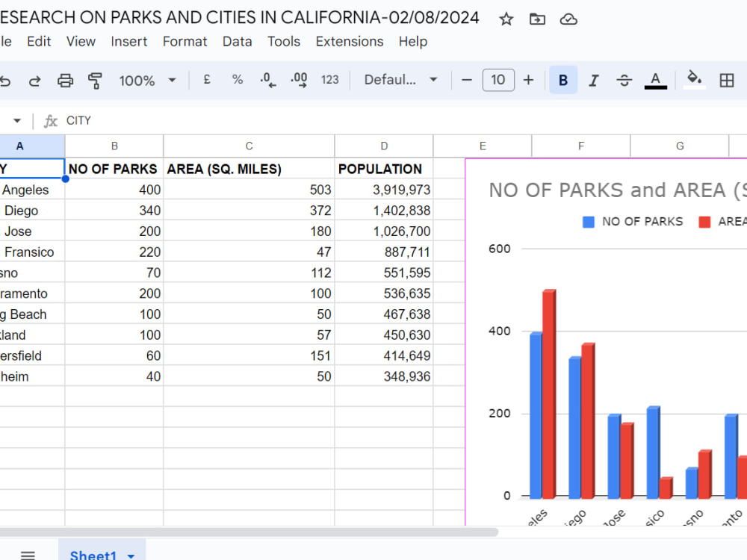Open the fill color picker
This screenshot has width=747, height=560.
pyautogui.click(x=694, y=79)
